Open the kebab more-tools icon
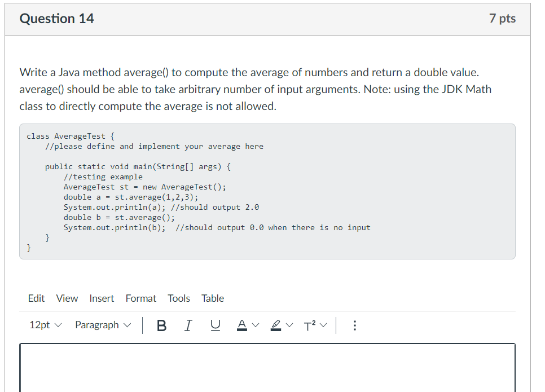The image size is (545, 392). [x=354, y=325]
